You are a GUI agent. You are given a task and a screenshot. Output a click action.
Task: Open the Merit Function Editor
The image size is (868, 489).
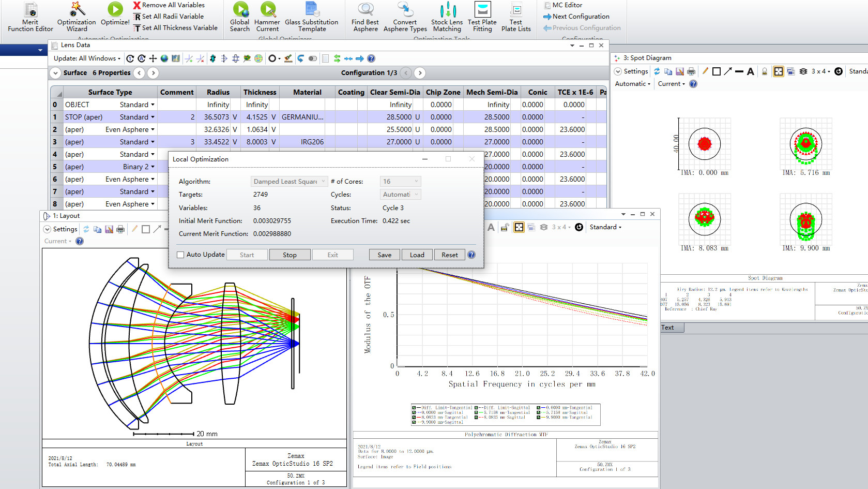30,17
